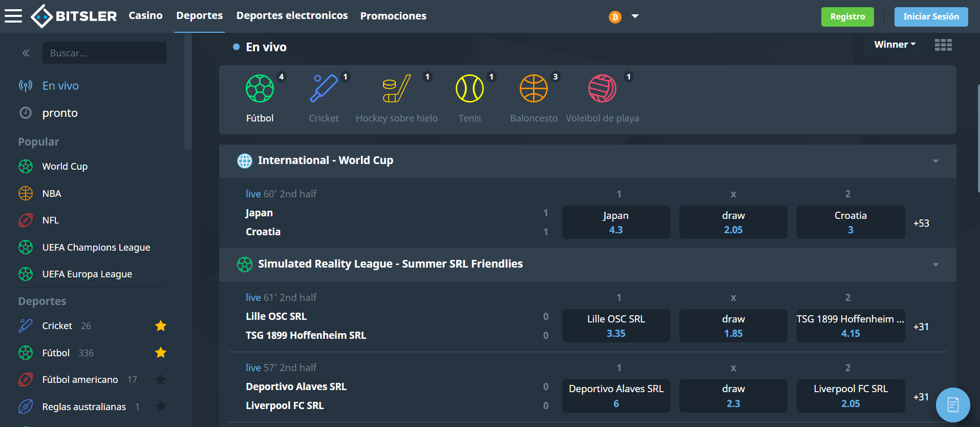Viewport: 980px width, 427px height.
Task: Select the Baloncesto live sport icon
Action: tap(534, 88)
